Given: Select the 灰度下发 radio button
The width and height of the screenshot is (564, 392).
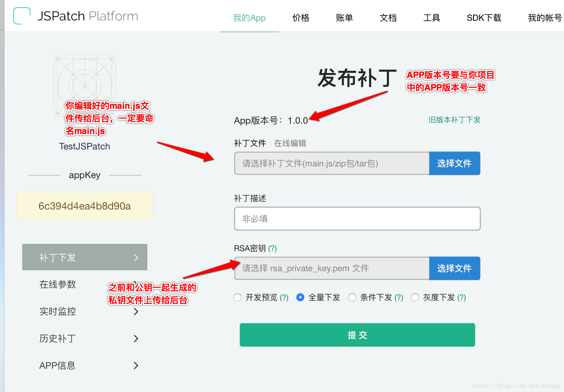Looking at the screenshot, I should click(415, 297).
